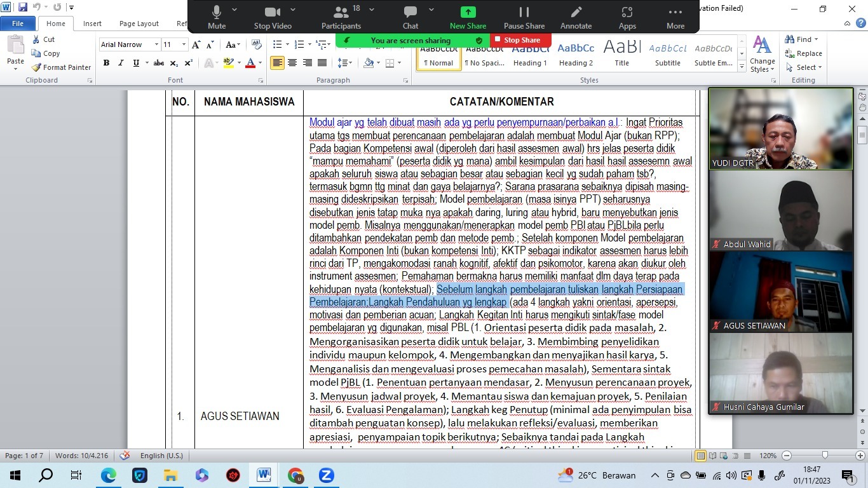The height and width of the screenshot is (488, 868).
Task: Click the Format Painter tool
Action: click(61, 67)
